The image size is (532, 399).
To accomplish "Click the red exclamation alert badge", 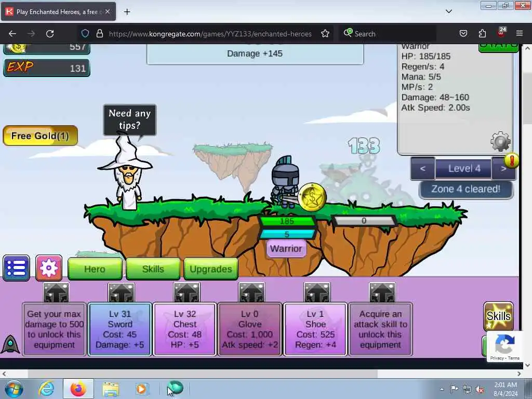I will point(512,160).
